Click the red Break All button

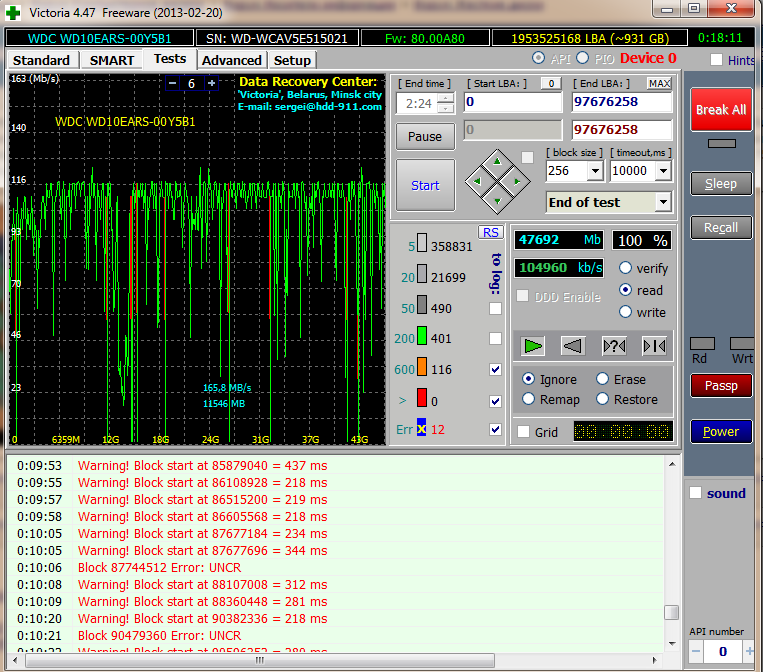click(x=720, y=110)
